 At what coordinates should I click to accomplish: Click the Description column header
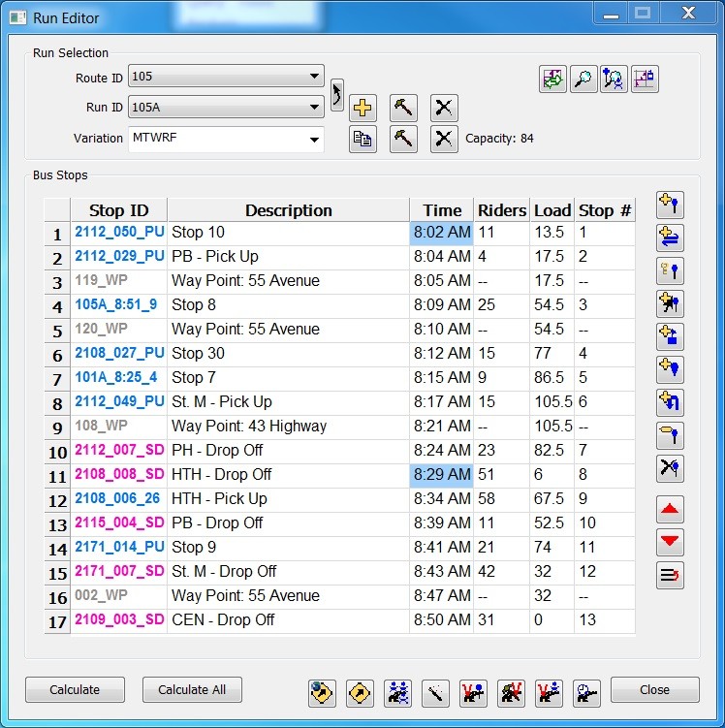click(x=288, y=210)
